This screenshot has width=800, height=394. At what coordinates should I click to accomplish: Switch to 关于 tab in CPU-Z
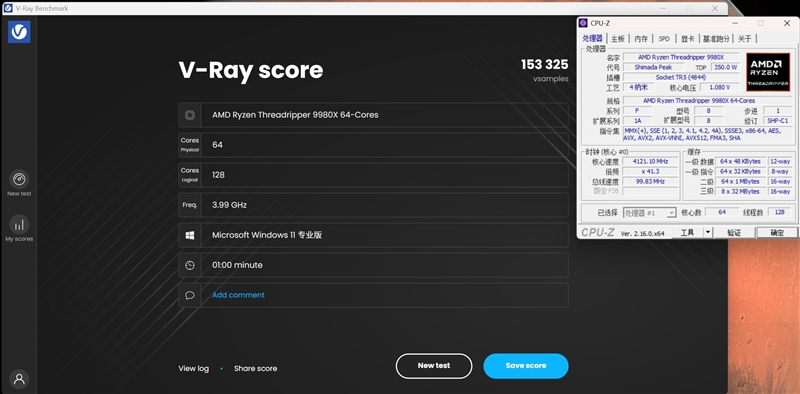[x=744, y=39]
